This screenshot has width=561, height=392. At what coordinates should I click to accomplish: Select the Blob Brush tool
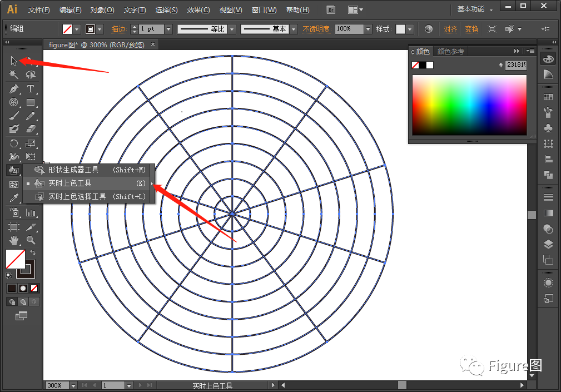[13, 129]
